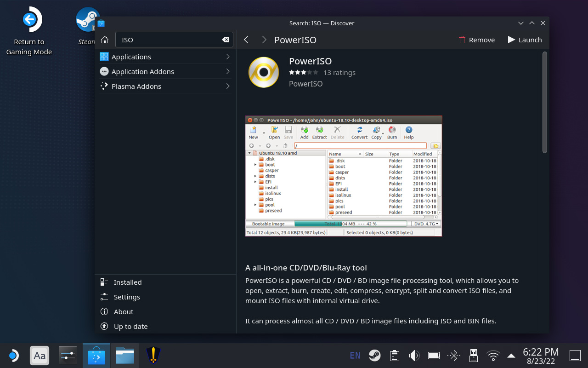Open the Application Addons category

(x=165, y=71)
